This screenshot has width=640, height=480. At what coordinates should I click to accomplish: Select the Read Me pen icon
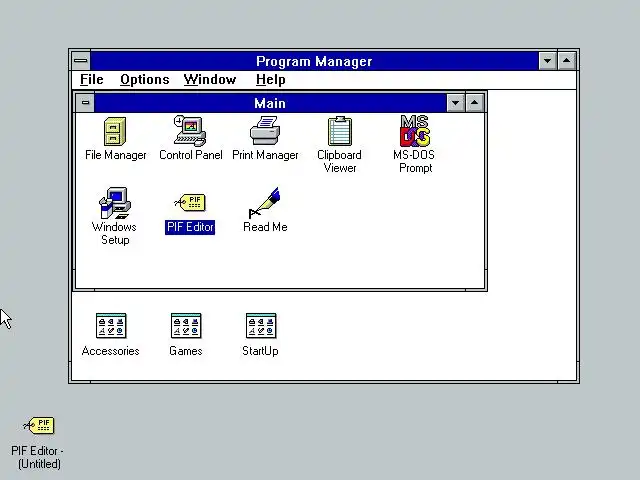pyautogui.click(x=264, y=203)
